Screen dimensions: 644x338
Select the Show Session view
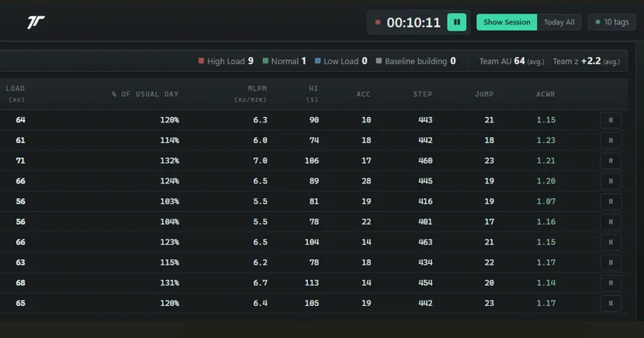coord(506,22)
